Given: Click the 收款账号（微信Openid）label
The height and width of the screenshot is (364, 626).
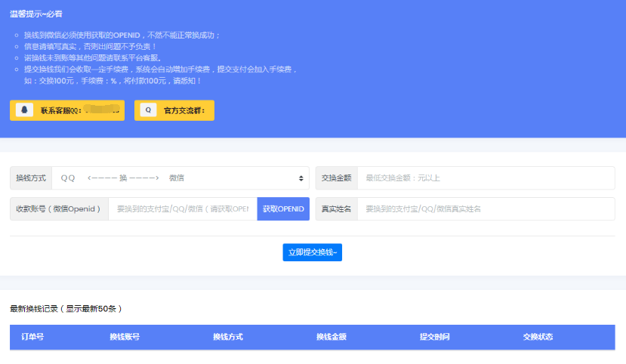Looking at the screenshot, I should (59, 208).
